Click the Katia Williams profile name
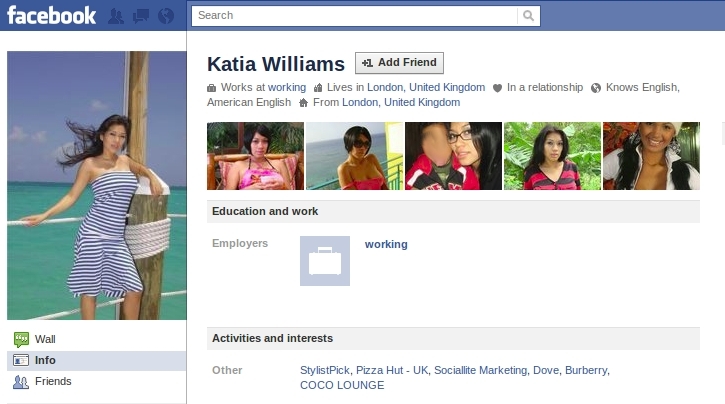 276,64
